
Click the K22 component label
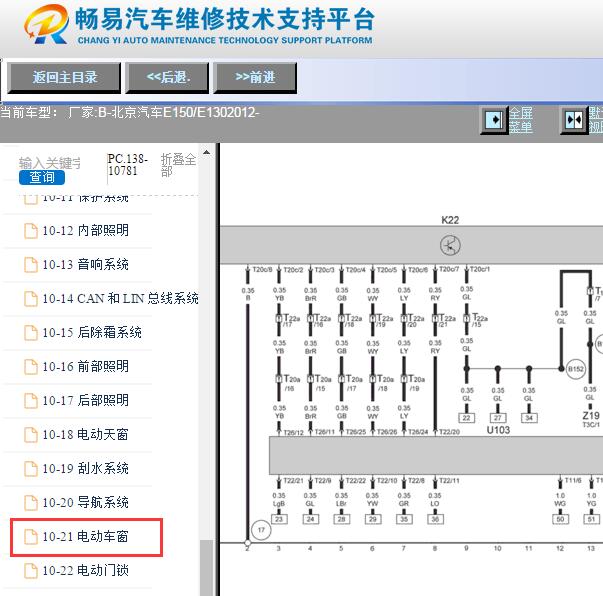click(x=450, y=220)
